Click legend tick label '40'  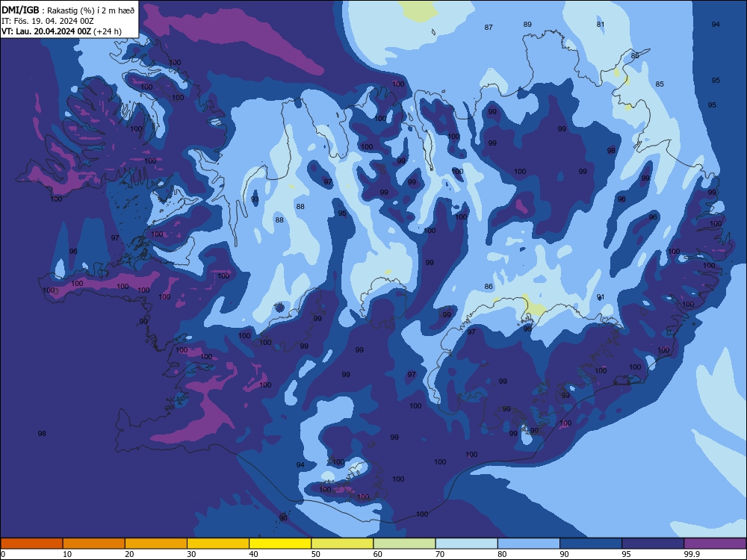coord(253,554)
